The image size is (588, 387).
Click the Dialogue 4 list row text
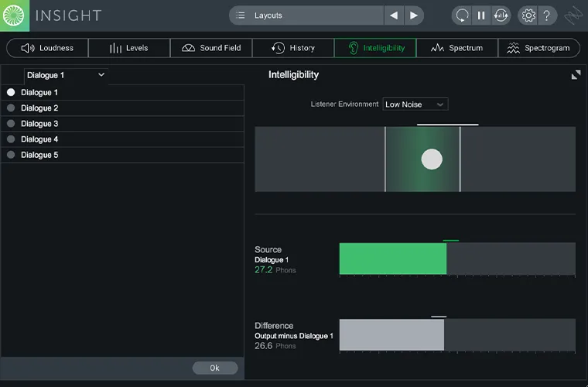click(39, 139)
